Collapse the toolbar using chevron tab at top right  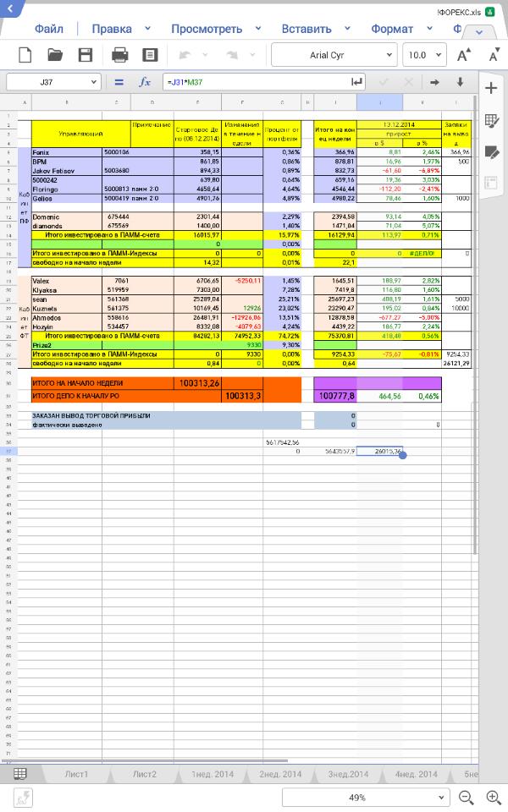click(479, 32)
